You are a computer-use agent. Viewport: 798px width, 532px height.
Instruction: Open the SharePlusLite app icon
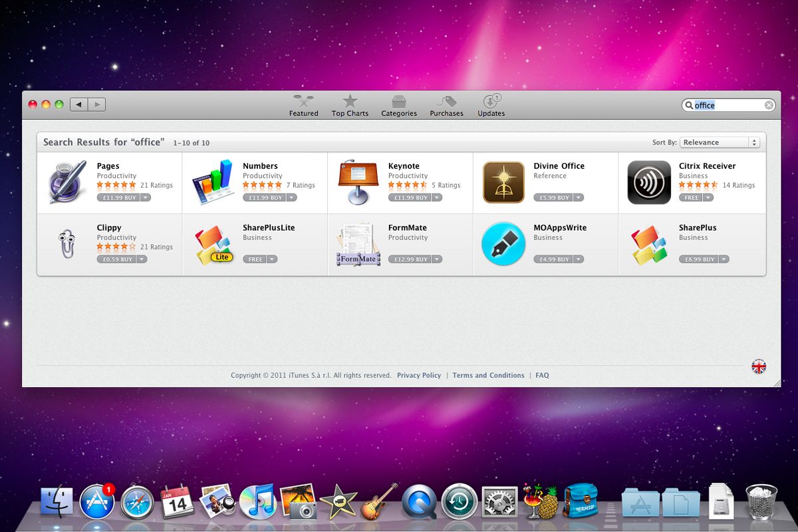(x=214, y=245)
